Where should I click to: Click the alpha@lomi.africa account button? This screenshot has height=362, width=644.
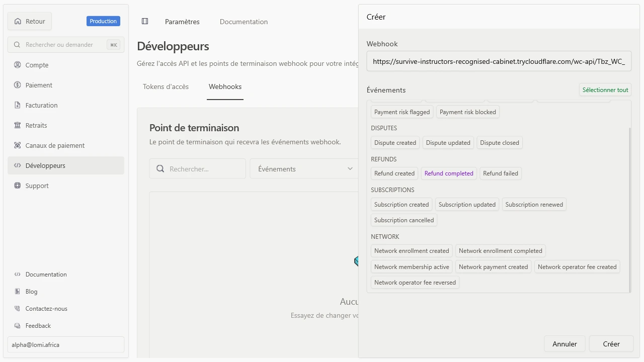click(x=66, y=345)
